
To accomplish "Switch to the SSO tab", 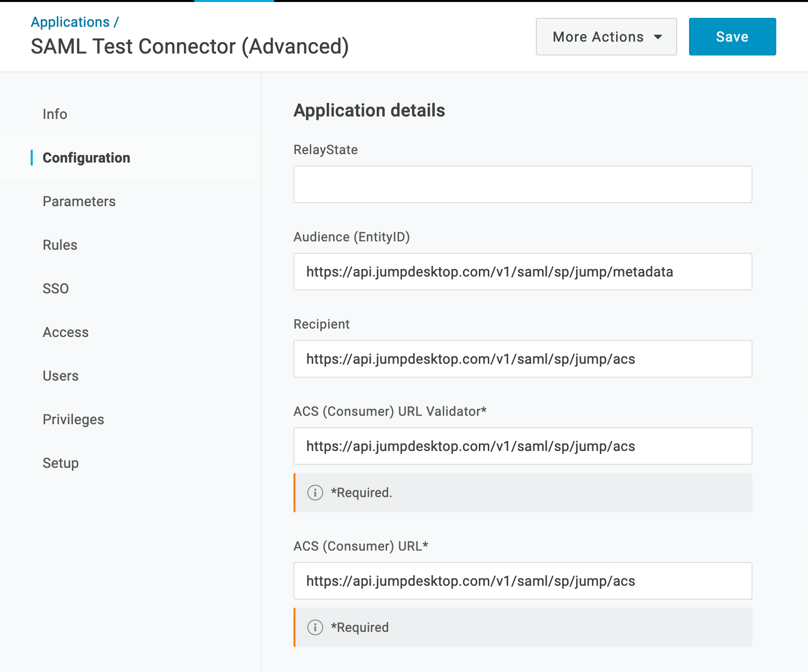I will tap(56, 288).
